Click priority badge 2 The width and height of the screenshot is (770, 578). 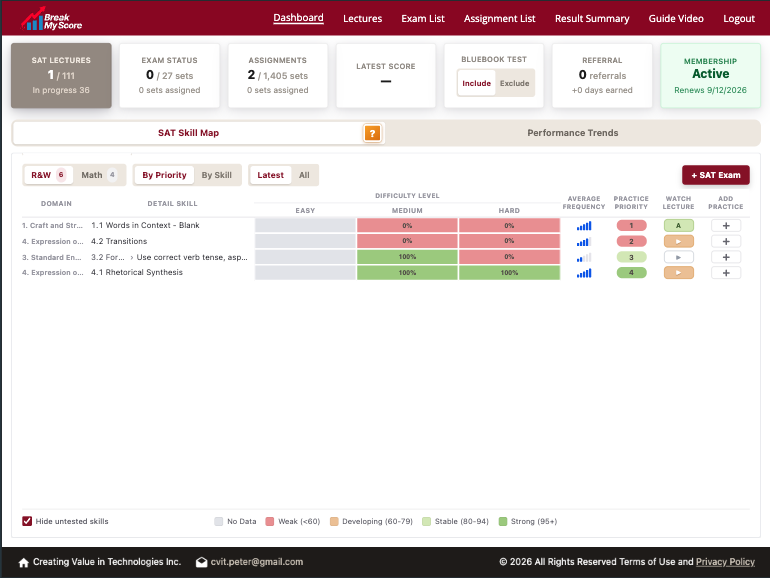632,242
